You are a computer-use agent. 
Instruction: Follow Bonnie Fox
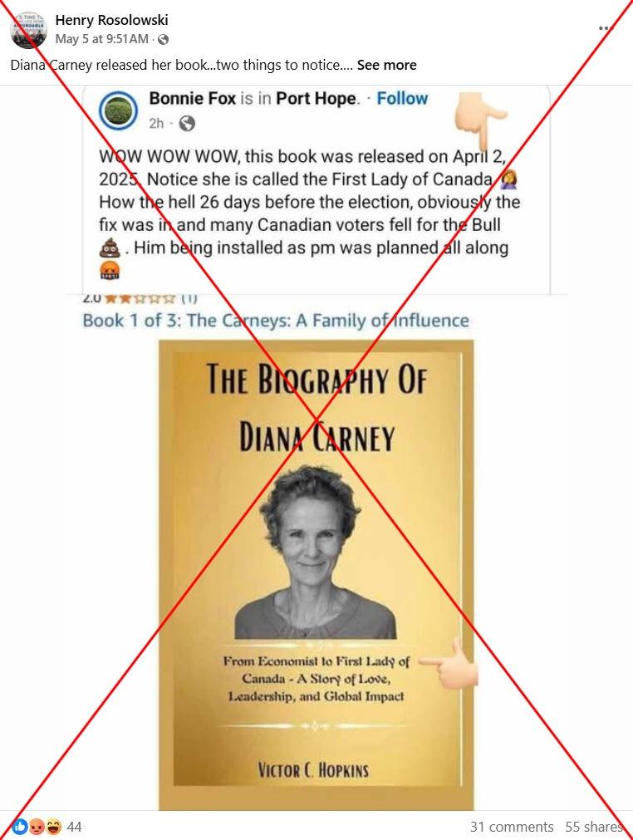click(402, 98)
